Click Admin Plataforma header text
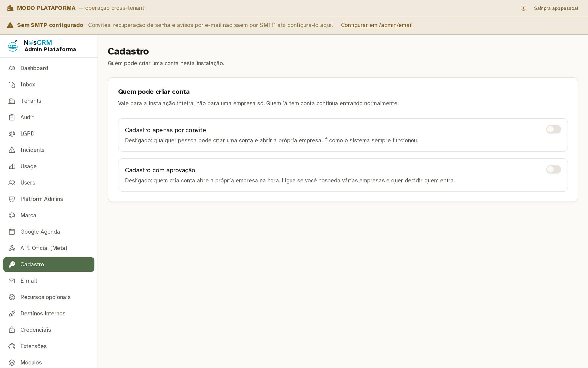588x368 pixels. 50,49
